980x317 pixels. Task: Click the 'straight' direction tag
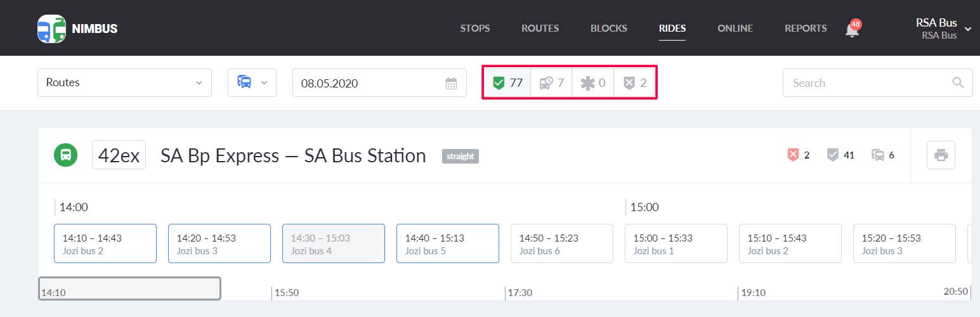(x=461, y=156)
